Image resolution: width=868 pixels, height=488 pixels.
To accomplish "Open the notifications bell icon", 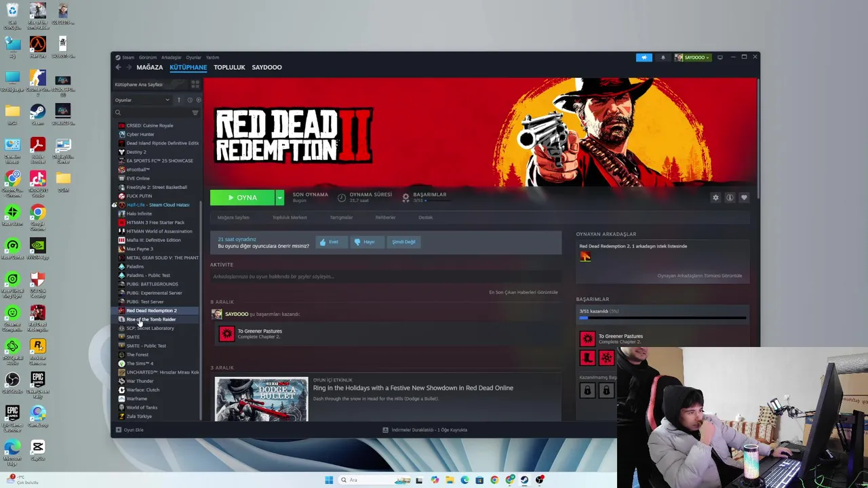I will (663, 58).
